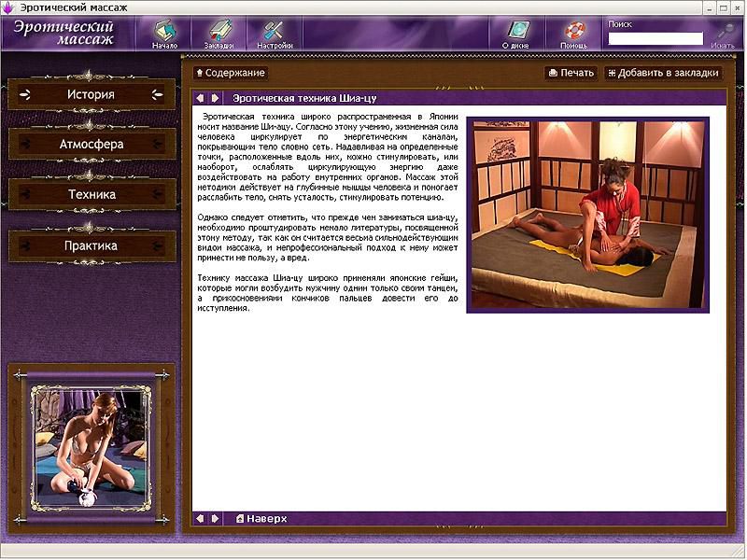Go to next page using header right arrow
The height and width of the screenshot is (560, 747).
tap(215, 98)
